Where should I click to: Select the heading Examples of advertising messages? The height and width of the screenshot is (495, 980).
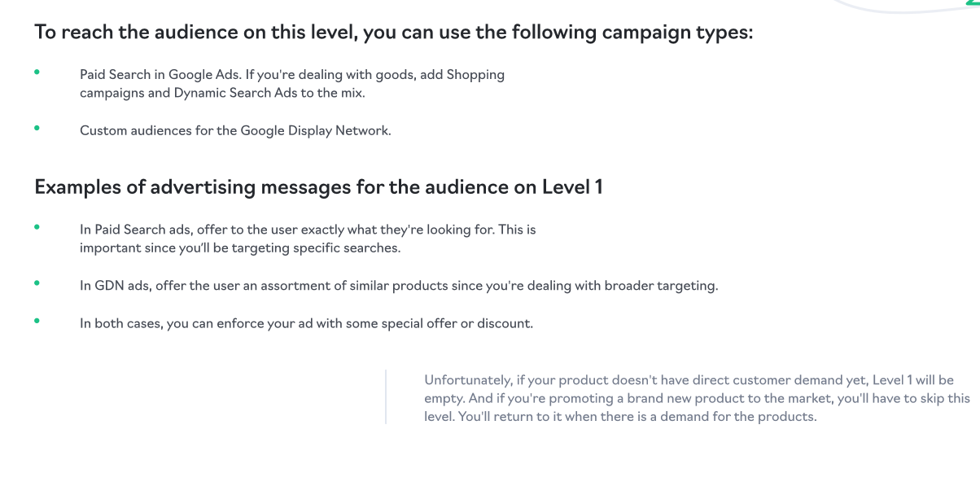[x=318, y=187]
